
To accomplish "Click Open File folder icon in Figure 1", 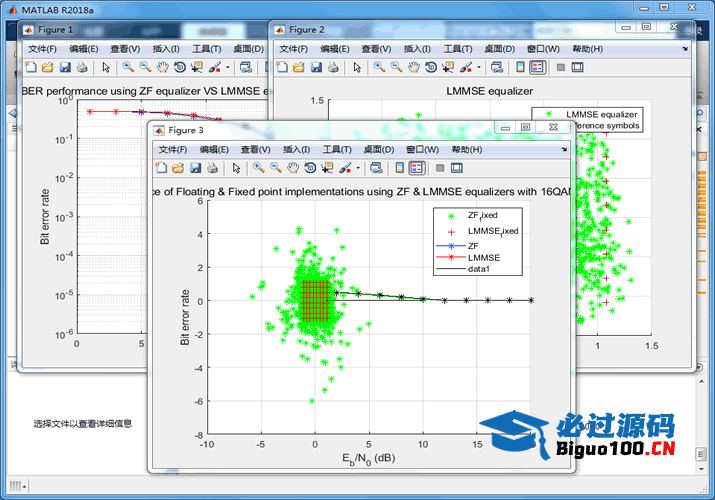I will point(47,67).
